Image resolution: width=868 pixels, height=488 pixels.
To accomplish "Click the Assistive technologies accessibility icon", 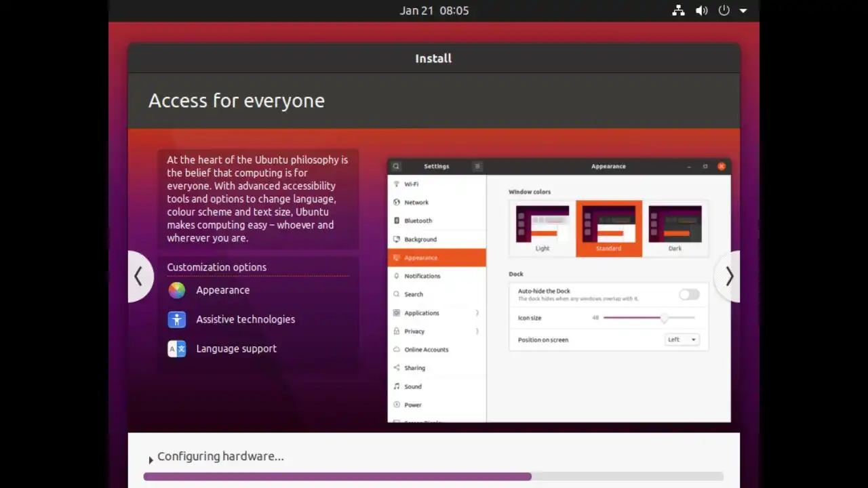I will coord(176,319).
